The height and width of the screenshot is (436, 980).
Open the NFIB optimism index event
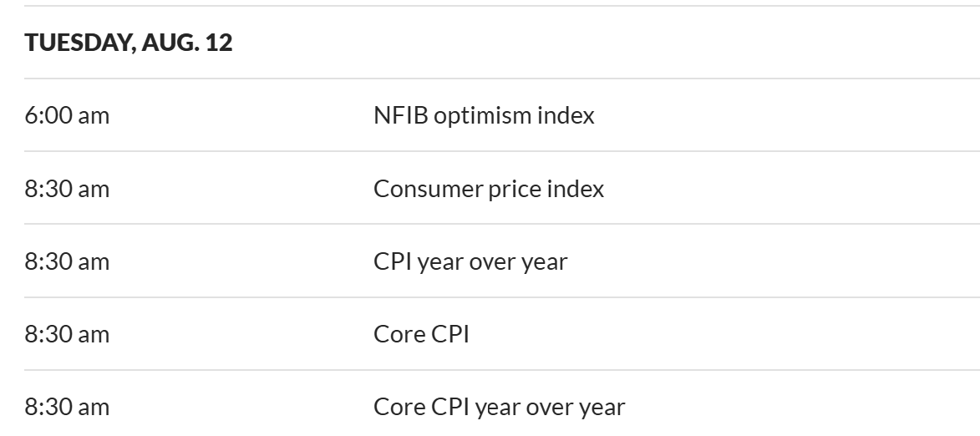[484, 115]
